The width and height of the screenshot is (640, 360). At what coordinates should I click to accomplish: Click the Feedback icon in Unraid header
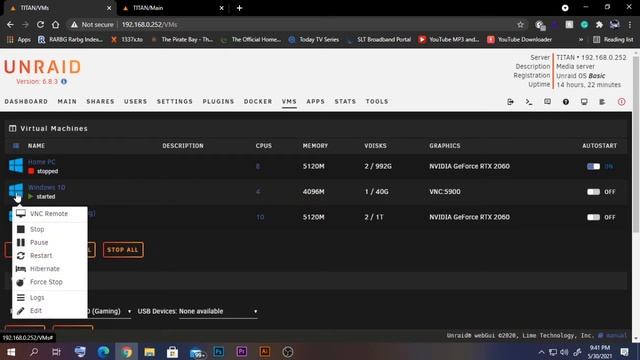547,102
